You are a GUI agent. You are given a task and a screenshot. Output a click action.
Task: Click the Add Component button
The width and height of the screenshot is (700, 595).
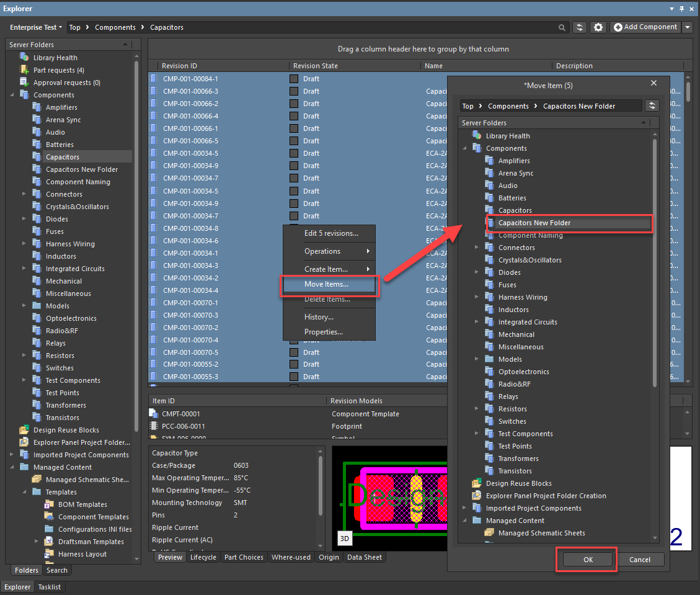click(x=645, y=27)
